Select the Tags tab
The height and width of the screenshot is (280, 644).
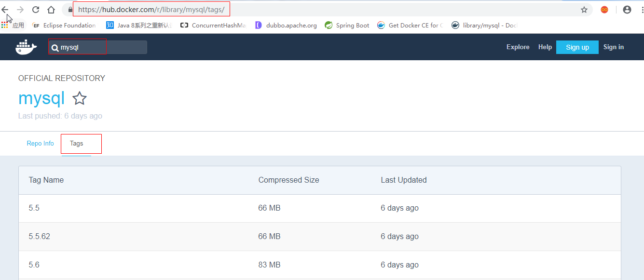(77, 144)
